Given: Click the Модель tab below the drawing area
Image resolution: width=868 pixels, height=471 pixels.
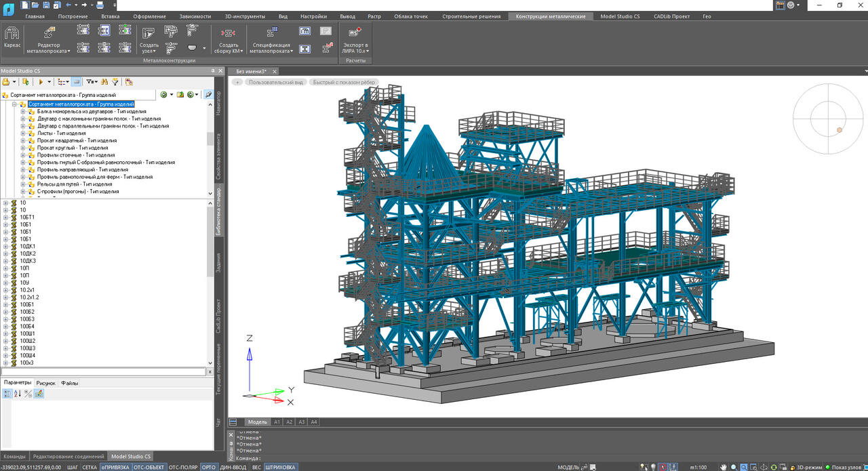Looking at the screenshot, I should [x=258, y=422].
